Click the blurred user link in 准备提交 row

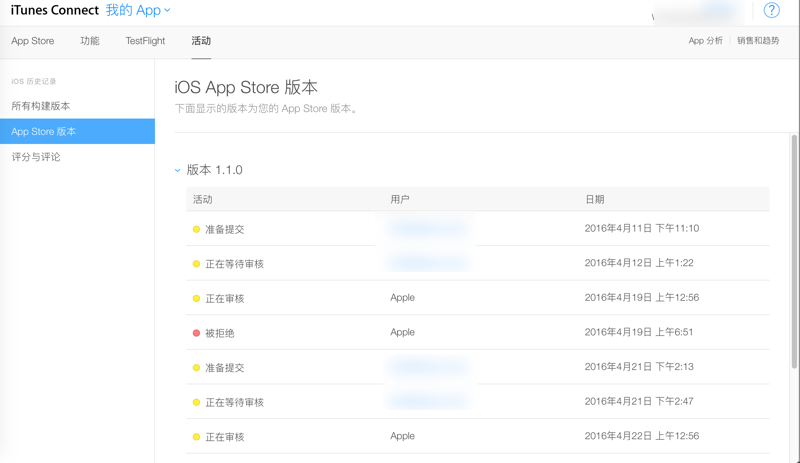pos(427,229)
